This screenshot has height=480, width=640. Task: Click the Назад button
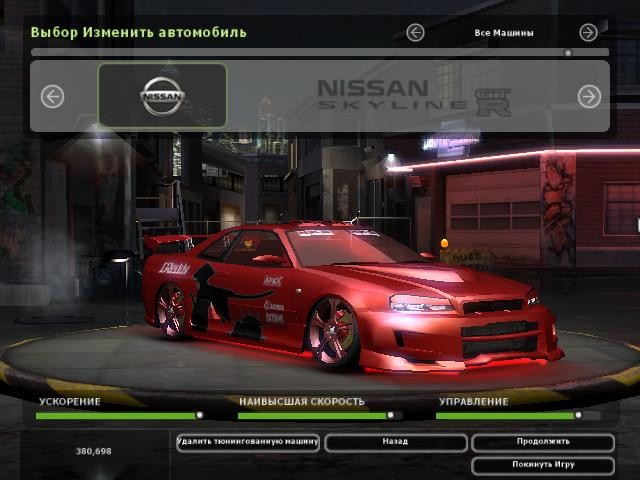(396, 442)
